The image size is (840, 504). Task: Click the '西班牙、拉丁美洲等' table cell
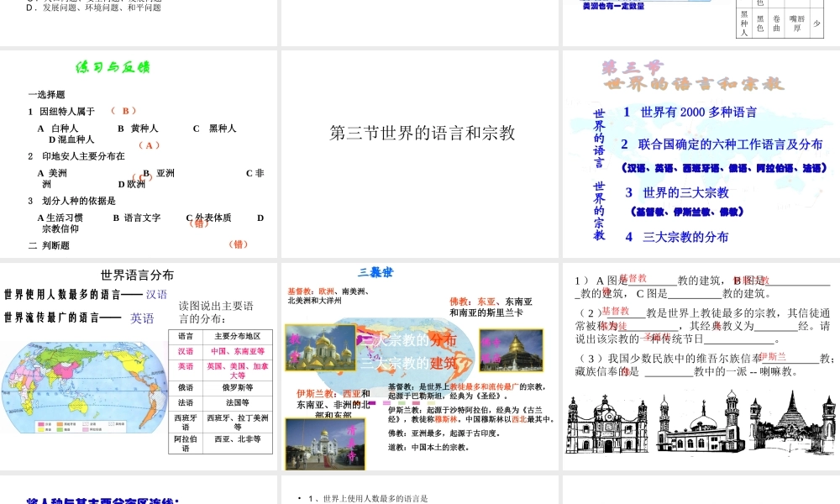tap(238, 422)
